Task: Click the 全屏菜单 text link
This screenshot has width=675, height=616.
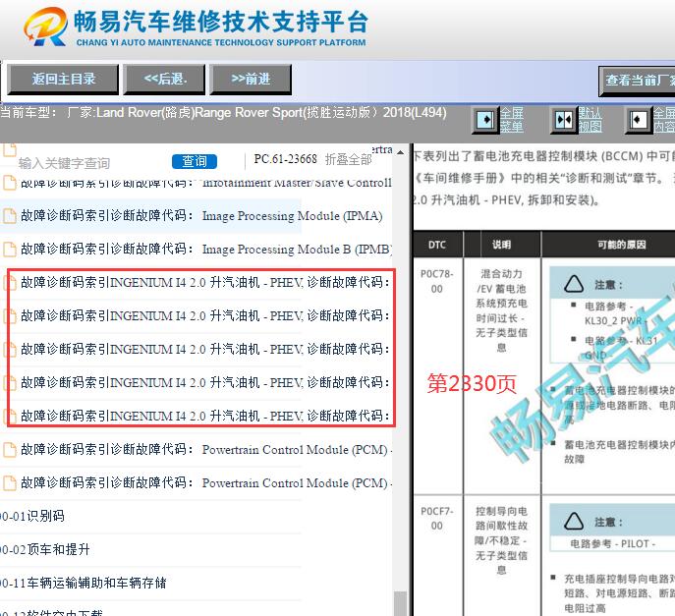Action: point(512,120)
